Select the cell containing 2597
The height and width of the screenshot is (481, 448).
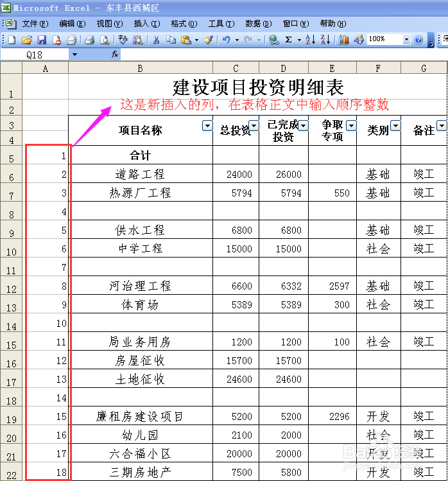tap(332, 286)
